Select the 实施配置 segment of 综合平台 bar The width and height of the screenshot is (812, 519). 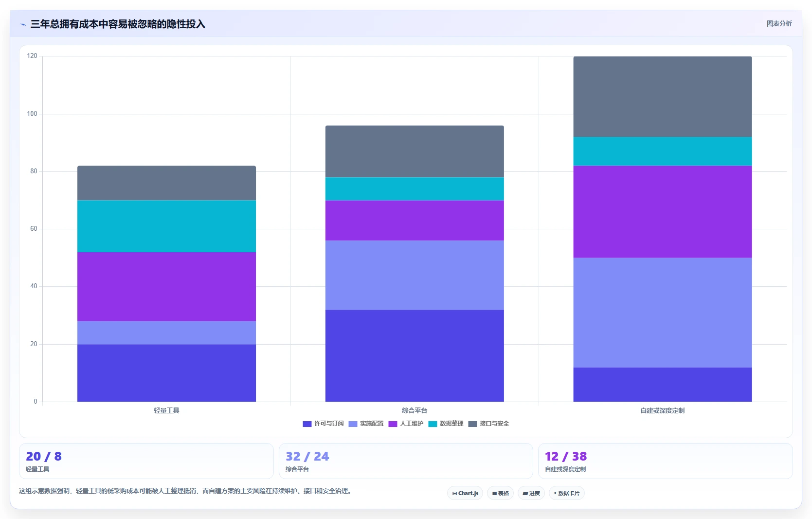tap(415, 275)
